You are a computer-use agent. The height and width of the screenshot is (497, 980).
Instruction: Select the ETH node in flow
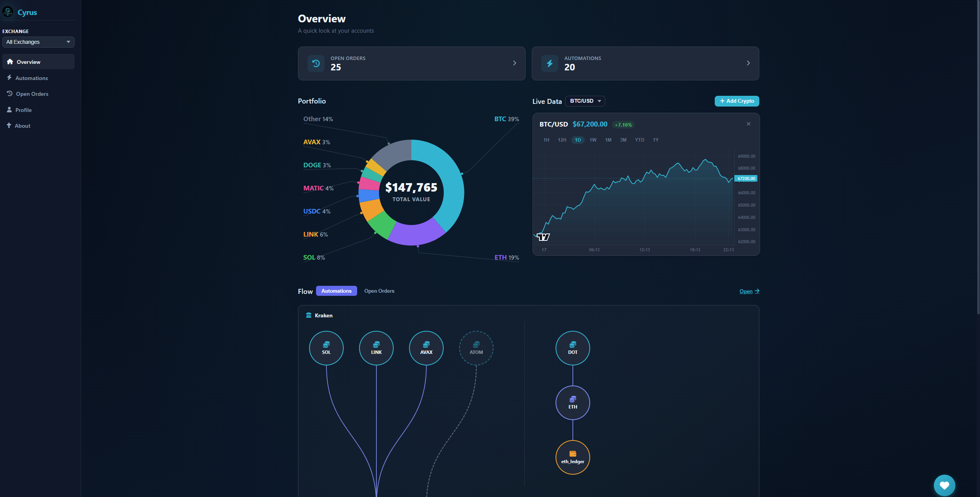tap(573, 403)
